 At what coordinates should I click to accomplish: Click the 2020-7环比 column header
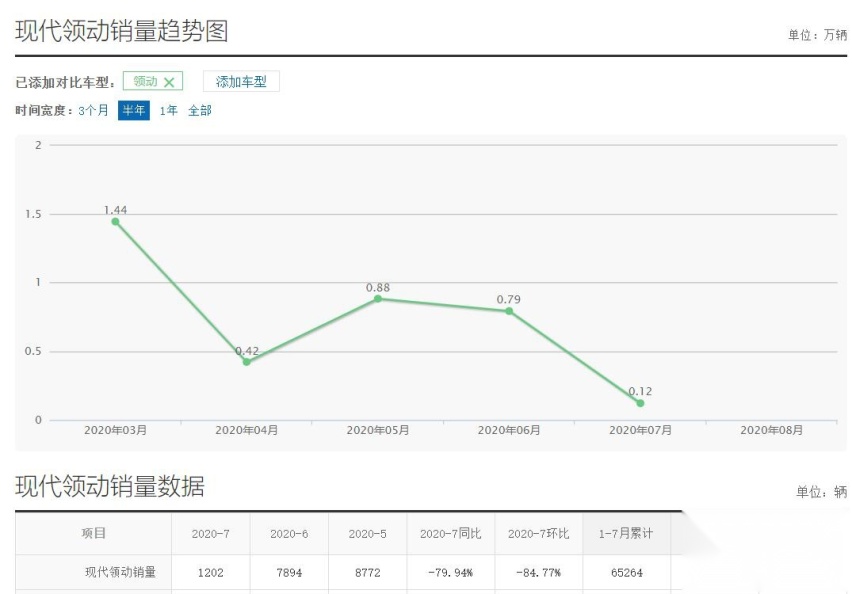pos(538,534)
